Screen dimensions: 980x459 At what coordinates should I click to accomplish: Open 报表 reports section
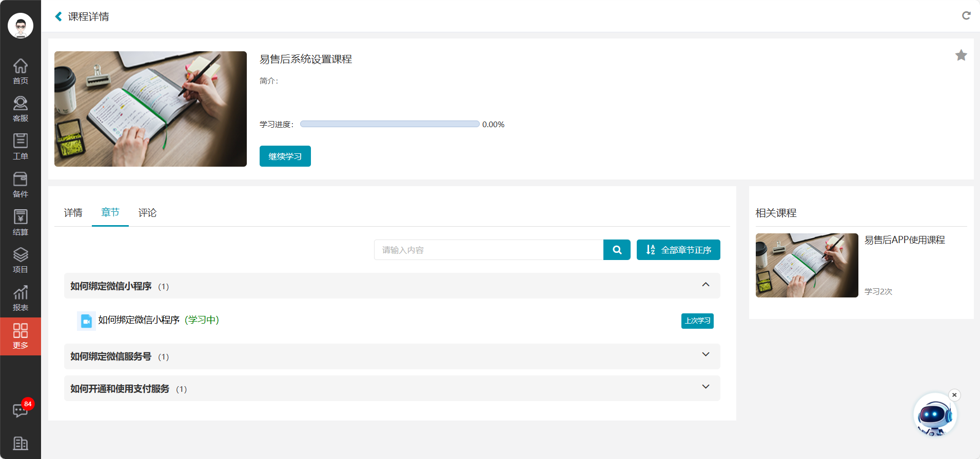tap(21, 298)
